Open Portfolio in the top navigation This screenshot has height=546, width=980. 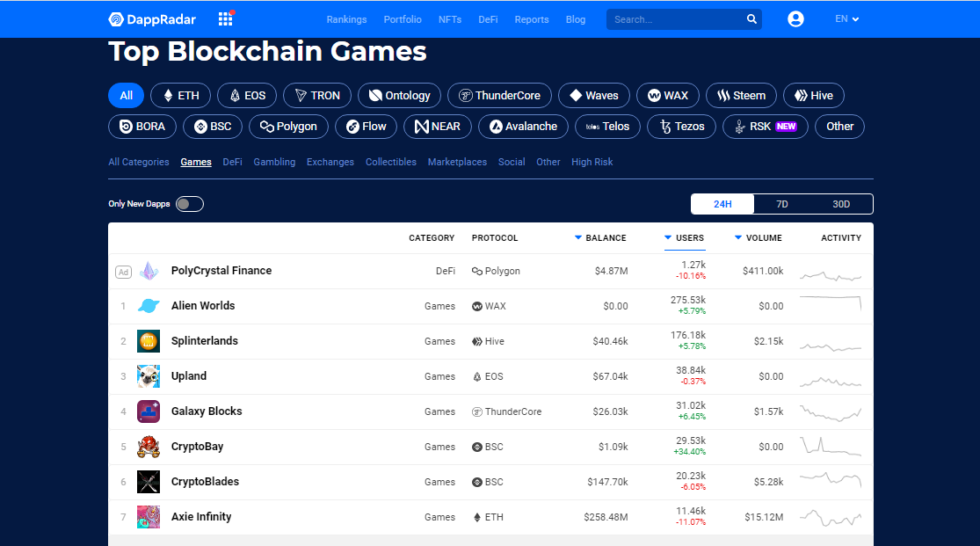[x=403, y=19]
